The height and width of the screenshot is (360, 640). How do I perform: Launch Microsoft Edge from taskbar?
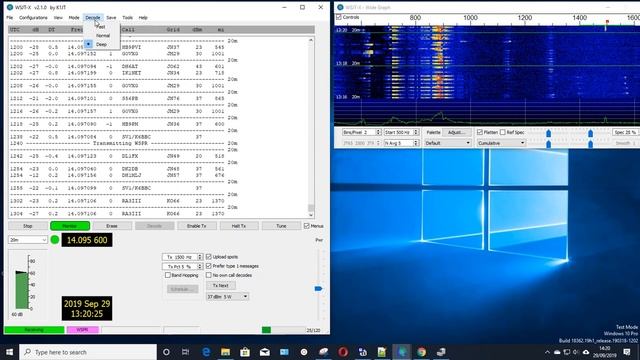[206, 352]
